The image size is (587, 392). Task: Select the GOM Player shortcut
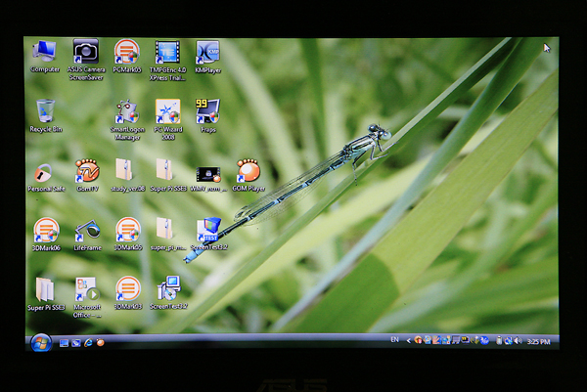[248, 175]
